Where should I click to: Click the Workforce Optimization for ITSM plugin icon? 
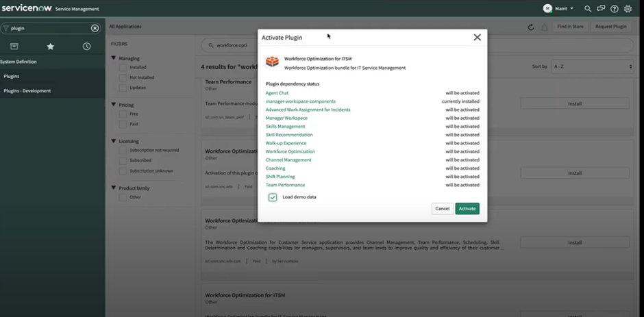[x=272, y=62]
